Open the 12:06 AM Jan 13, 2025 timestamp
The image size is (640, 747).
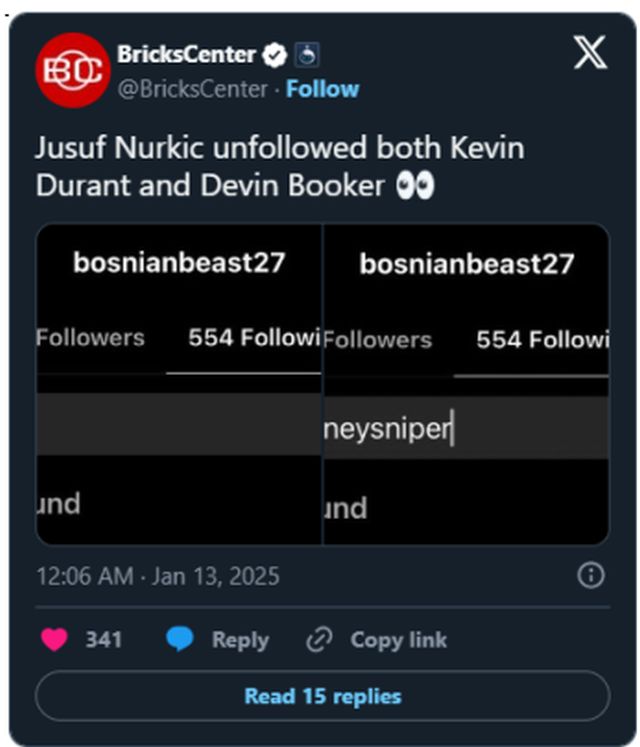[157, 577]
